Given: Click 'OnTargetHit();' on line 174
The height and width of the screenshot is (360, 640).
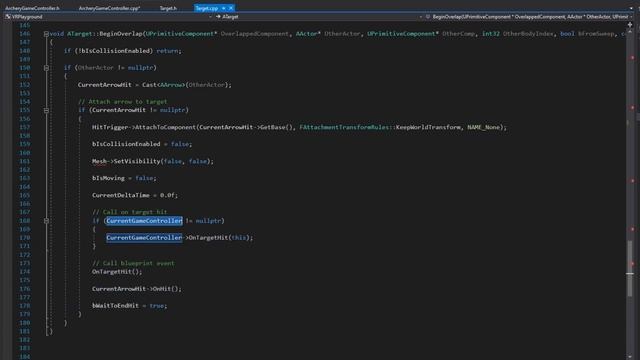Looking at the screenshot, I should pos(117,271).
